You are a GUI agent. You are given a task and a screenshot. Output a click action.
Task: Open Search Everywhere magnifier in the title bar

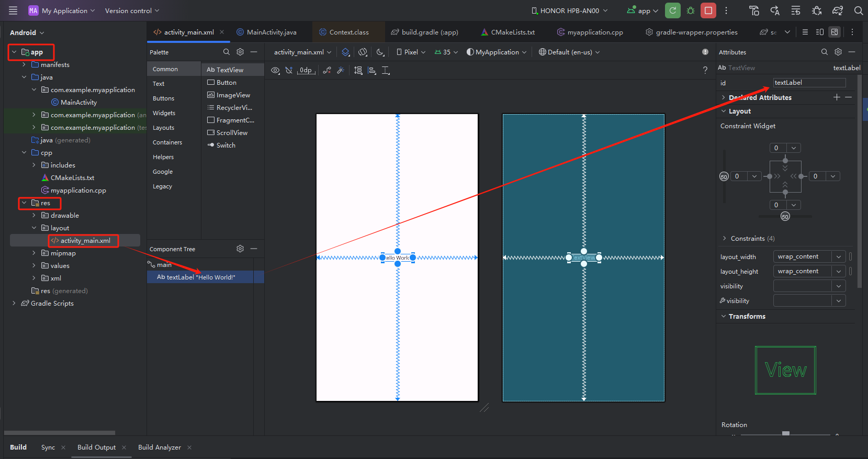click(859, 10)
